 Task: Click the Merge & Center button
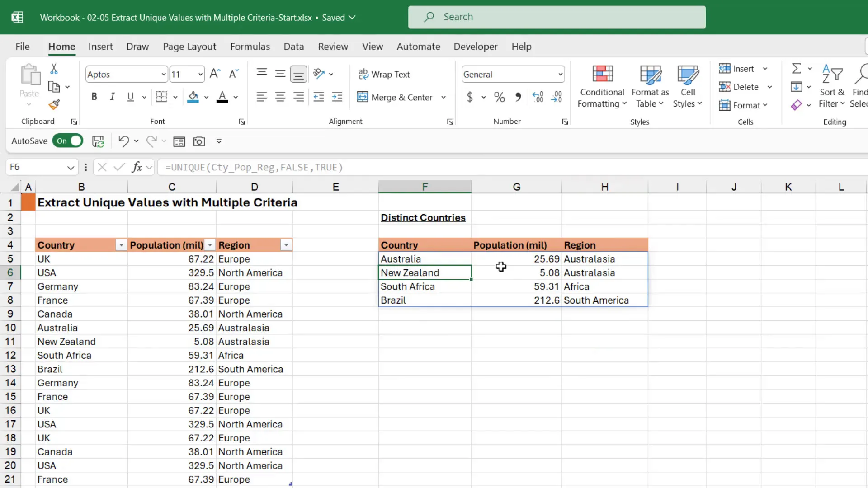point(395,97)
